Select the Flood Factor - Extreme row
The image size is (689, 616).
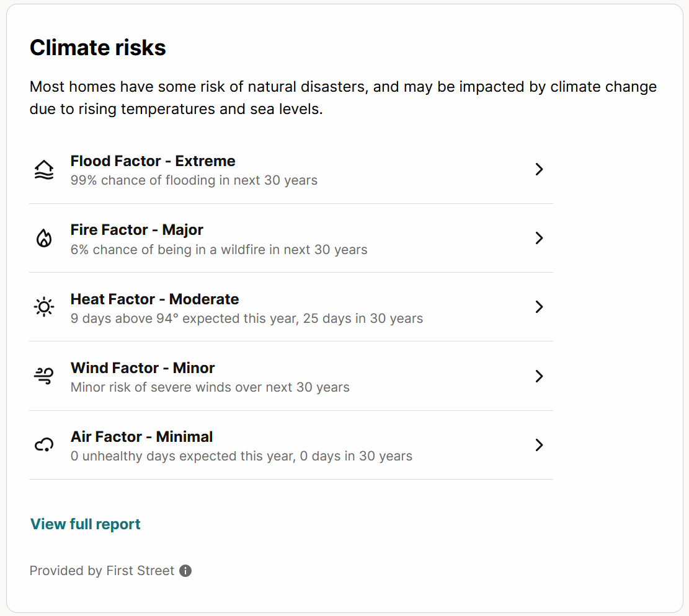tap(153, 161)
